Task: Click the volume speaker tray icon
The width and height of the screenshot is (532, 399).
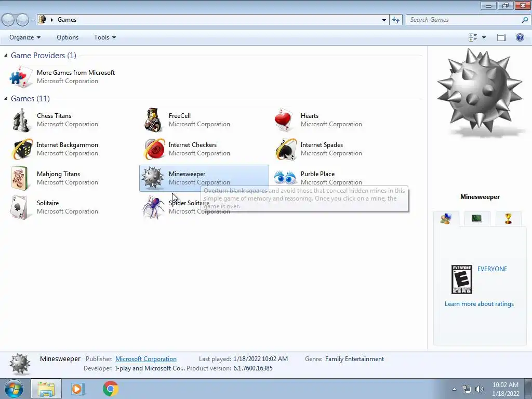Action: click(480, 389)
